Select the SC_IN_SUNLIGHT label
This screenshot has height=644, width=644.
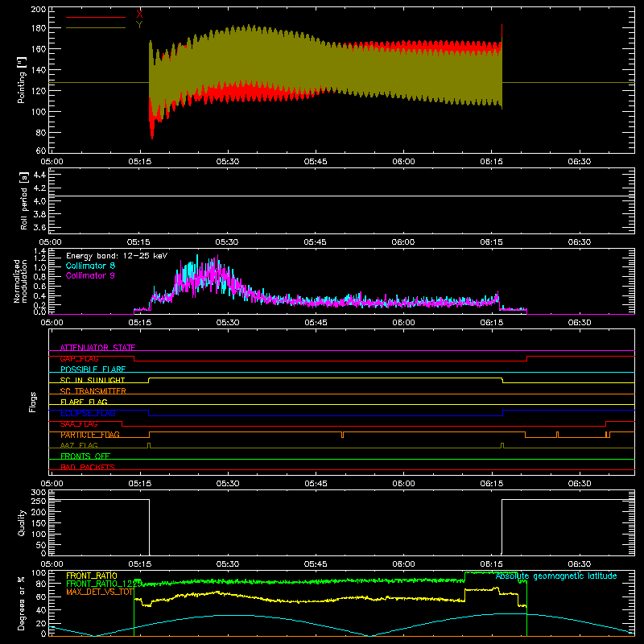[93, 380]
